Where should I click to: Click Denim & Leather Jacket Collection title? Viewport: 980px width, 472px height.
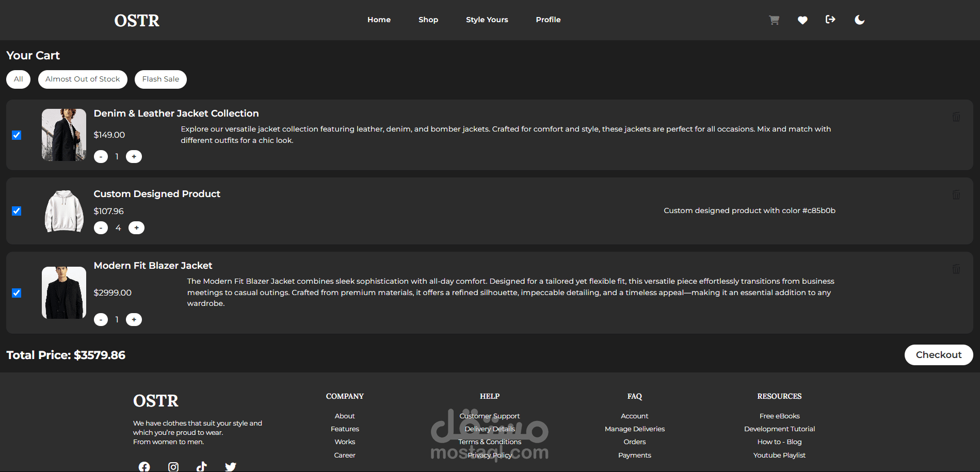point(176,113)
